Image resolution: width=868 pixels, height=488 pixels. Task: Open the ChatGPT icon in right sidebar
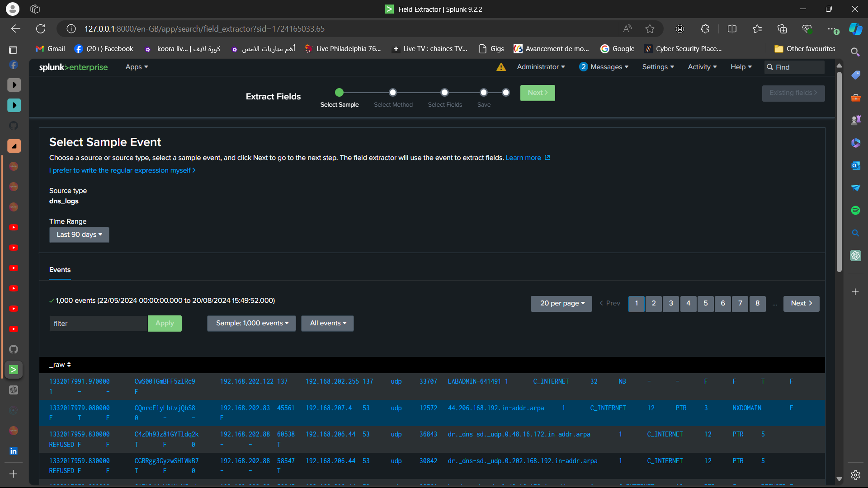click(855, 255)
